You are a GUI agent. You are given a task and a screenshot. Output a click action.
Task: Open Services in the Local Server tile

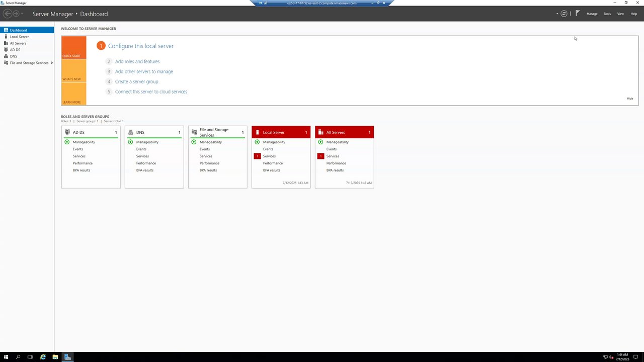tap(269, 156)
